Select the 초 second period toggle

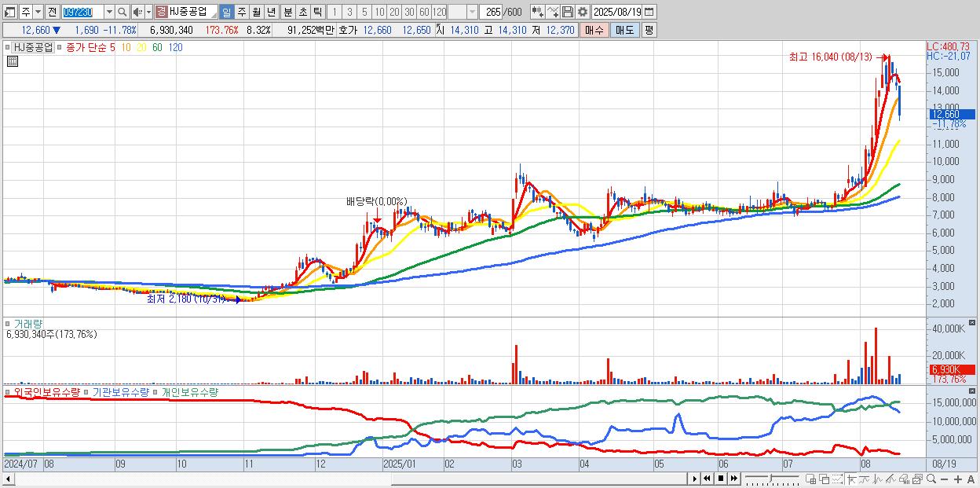(x=302, y=12)
